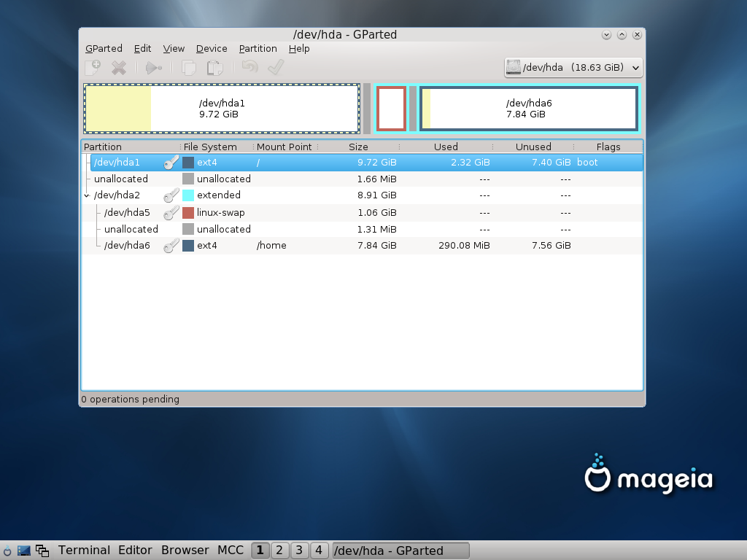The width and height of the screenshot is (747, 560).
Task: Switch to workspace 3
Action: point(299,551)
